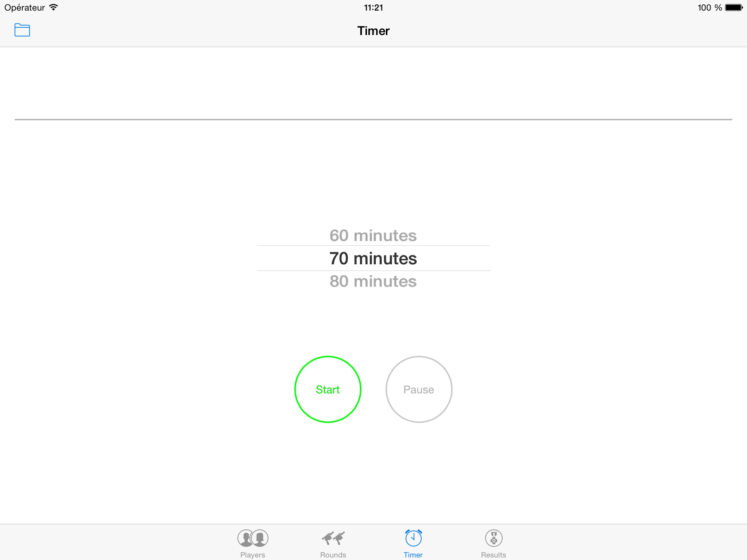
Task: Tap the Results medal icon
Action: [494, 538]
